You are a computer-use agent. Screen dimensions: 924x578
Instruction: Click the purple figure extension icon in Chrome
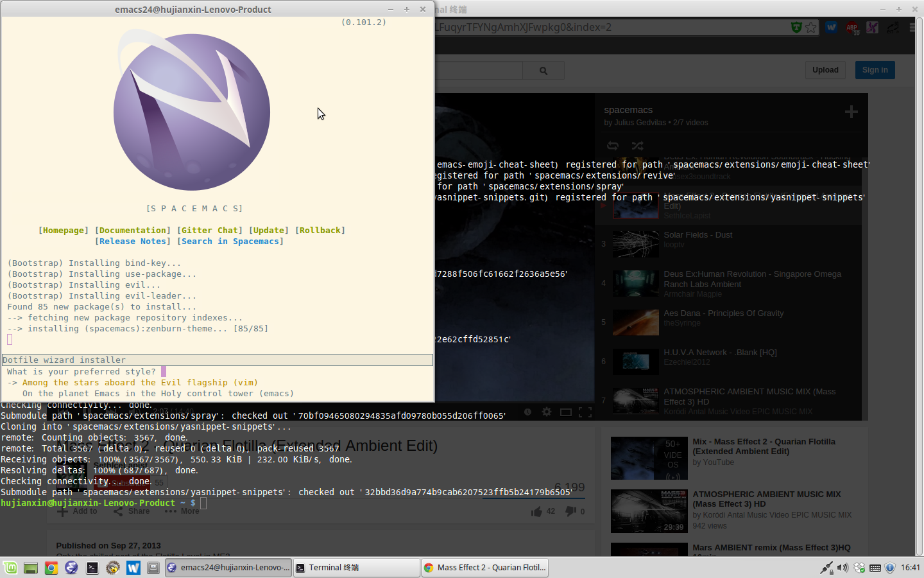click(x=873, y=27)
